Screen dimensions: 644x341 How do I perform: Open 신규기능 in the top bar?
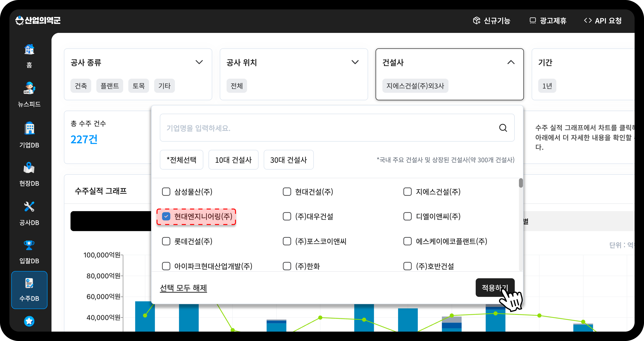[x=492, y=21]
